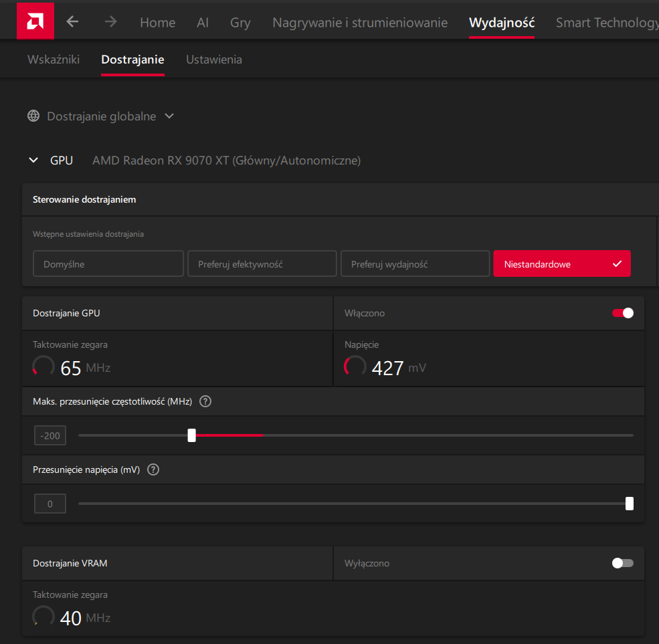Click the frequency offset slider track
The width and height of the screenshot is (659, 644).
click(356, 435)
